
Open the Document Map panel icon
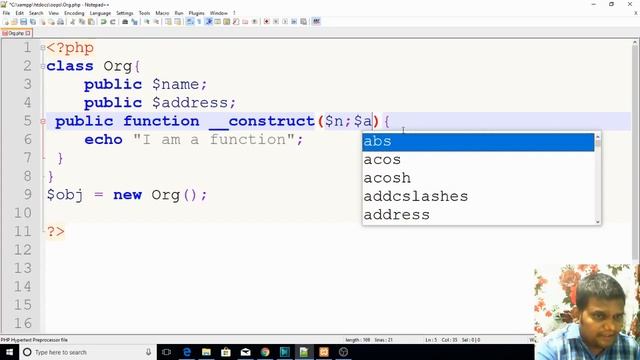point(226,22)
